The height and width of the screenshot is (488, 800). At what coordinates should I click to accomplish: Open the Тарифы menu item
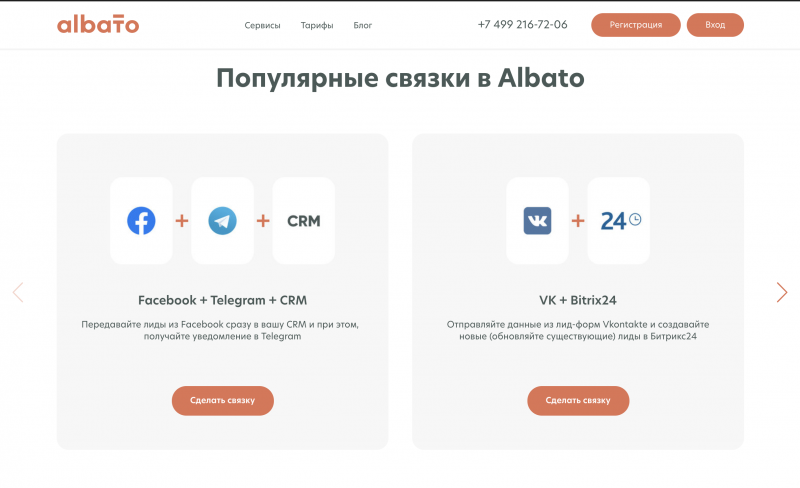[x=317, y=25]
